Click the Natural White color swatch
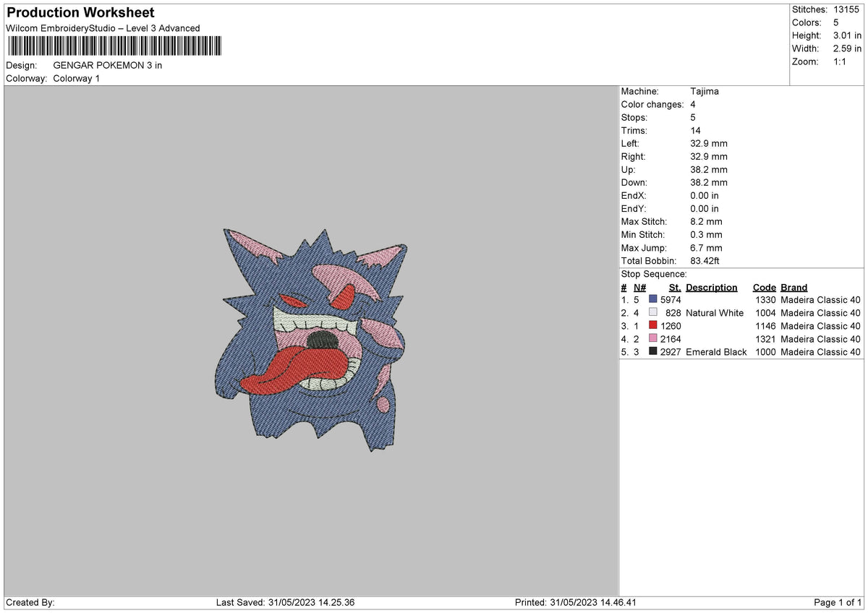 653,312
